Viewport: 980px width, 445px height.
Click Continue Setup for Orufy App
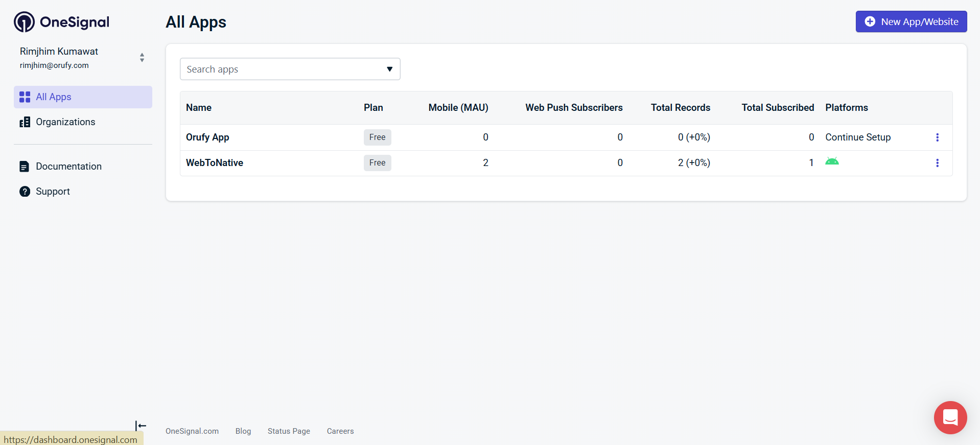(858, 137)
